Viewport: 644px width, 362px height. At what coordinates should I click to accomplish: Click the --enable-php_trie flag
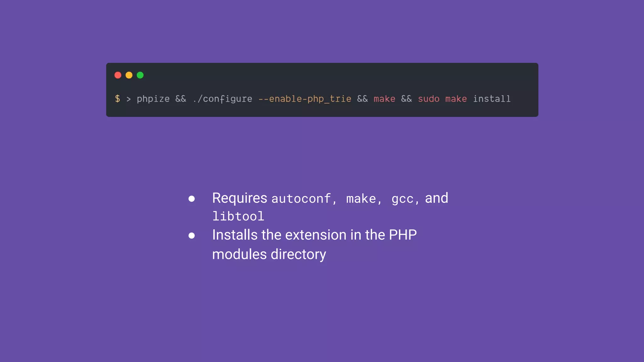point(304,99)
